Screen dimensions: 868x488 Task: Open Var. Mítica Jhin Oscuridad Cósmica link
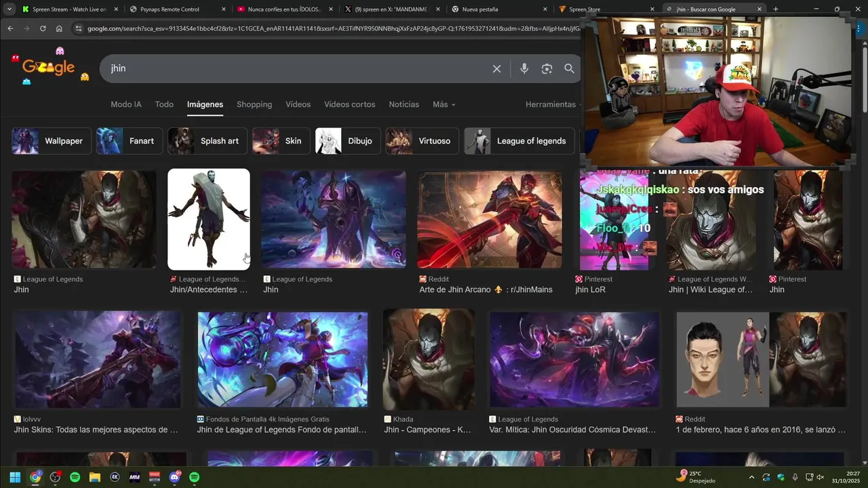pyautogui.click(x=572, y=430)
